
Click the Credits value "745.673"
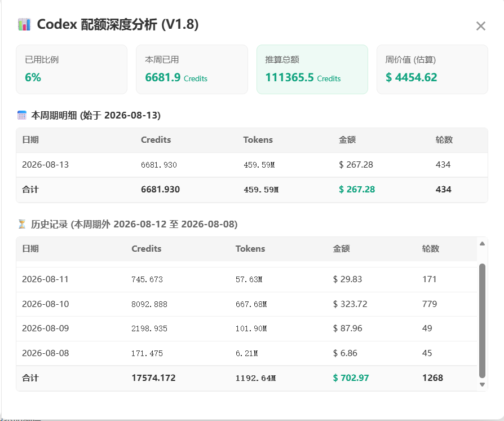(x=147, y=279)
